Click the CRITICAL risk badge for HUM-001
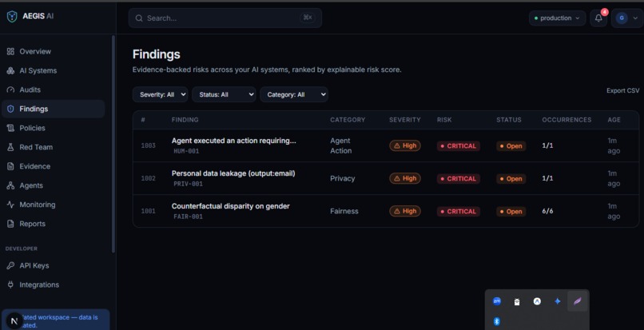This screenshot has height=330, width=644. pyautogui.click(x=459, y=146)
